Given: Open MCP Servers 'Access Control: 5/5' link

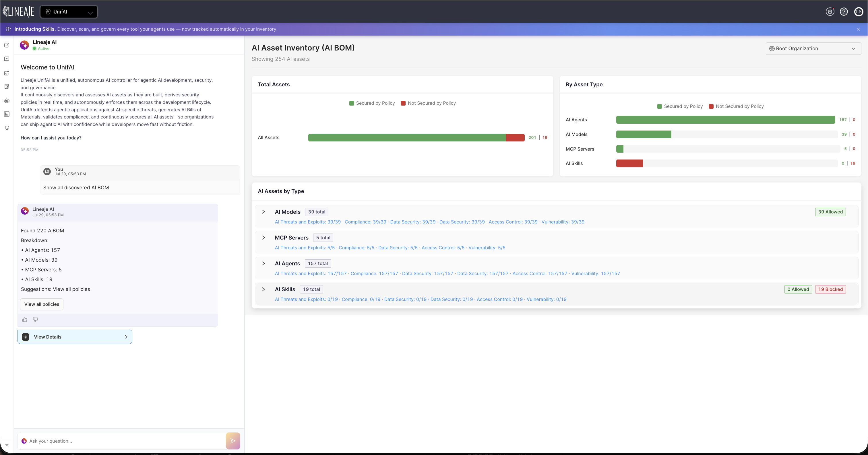Looking at the screenshot, I should (443, 248).
